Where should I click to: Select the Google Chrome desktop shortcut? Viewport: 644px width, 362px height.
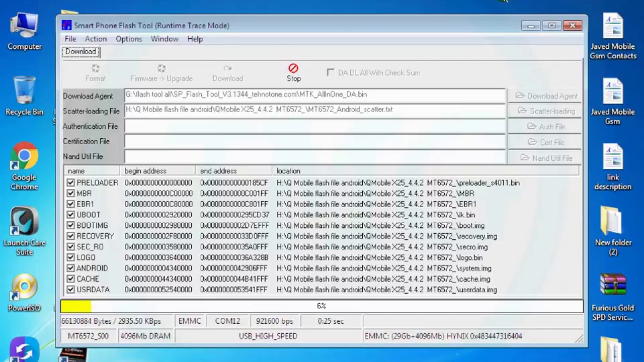[24, 166]
